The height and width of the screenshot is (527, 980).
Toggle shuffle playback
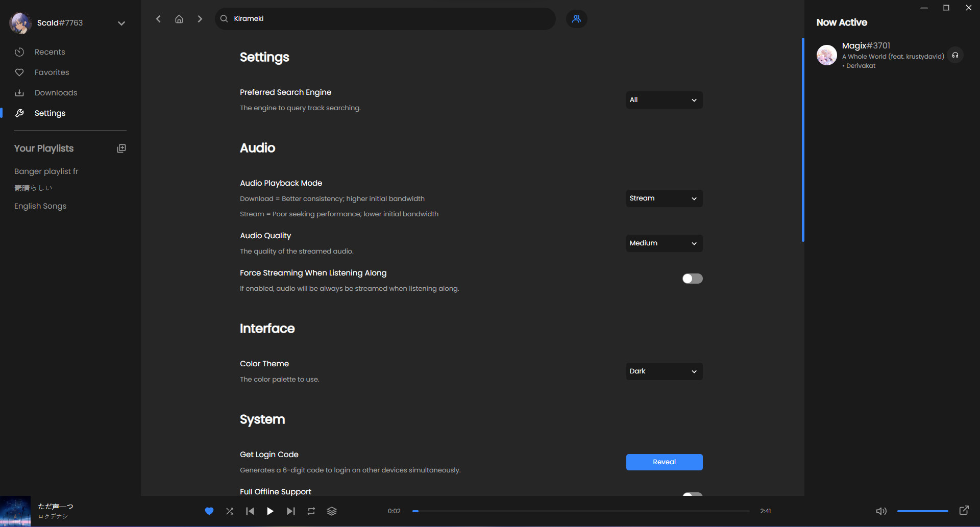point(230,511)
